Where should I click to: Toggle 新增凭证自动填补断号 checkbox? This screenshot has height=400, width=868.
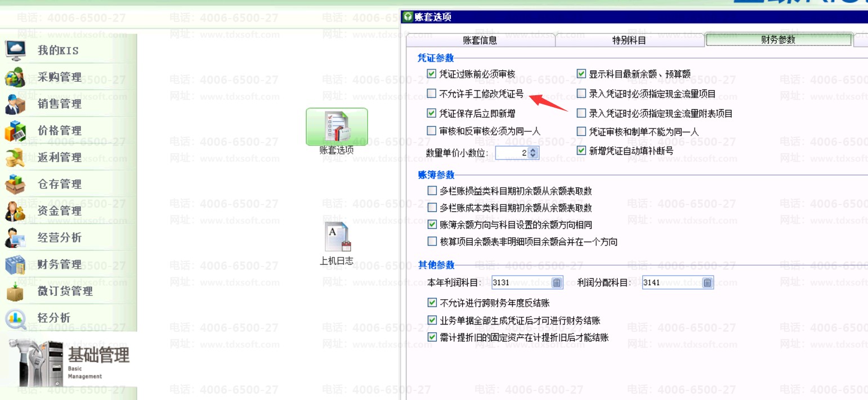(x=581, y=150)
